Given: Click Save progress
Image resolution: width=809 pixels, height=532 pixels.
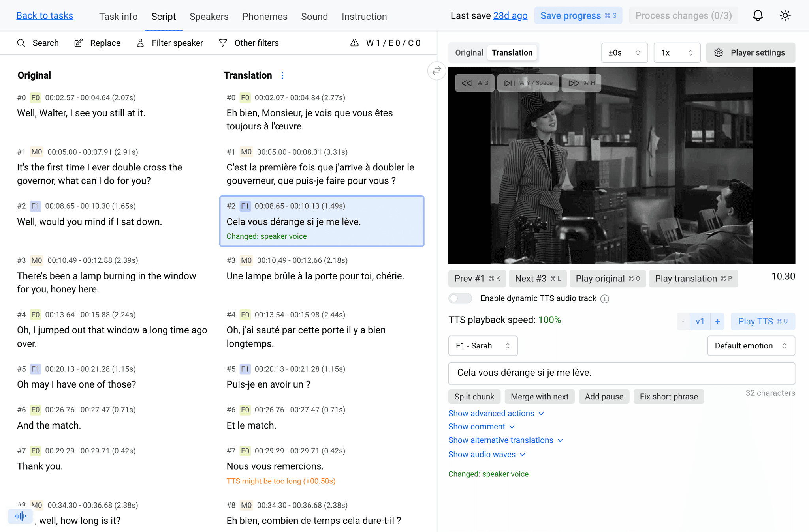Looking at the screenshot, I should tap(578, 15).
